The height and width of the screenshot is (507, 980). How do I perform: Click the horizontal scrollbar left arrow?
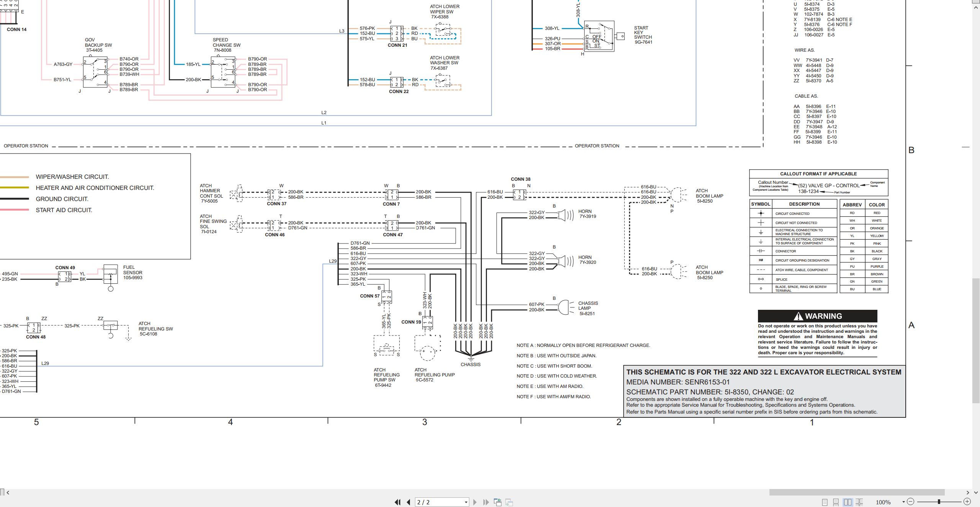click(x=8, y=492)
